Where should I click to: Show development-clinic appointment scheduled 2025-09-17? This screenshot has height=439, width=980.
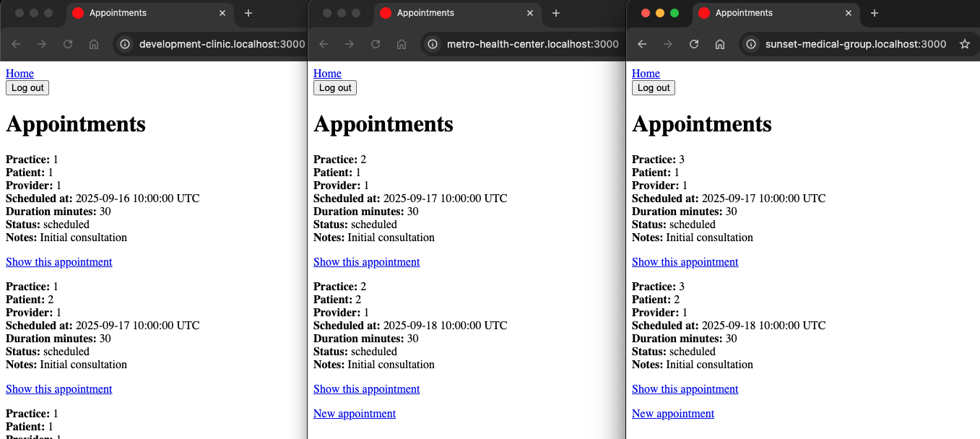click(x=59, y=389)
